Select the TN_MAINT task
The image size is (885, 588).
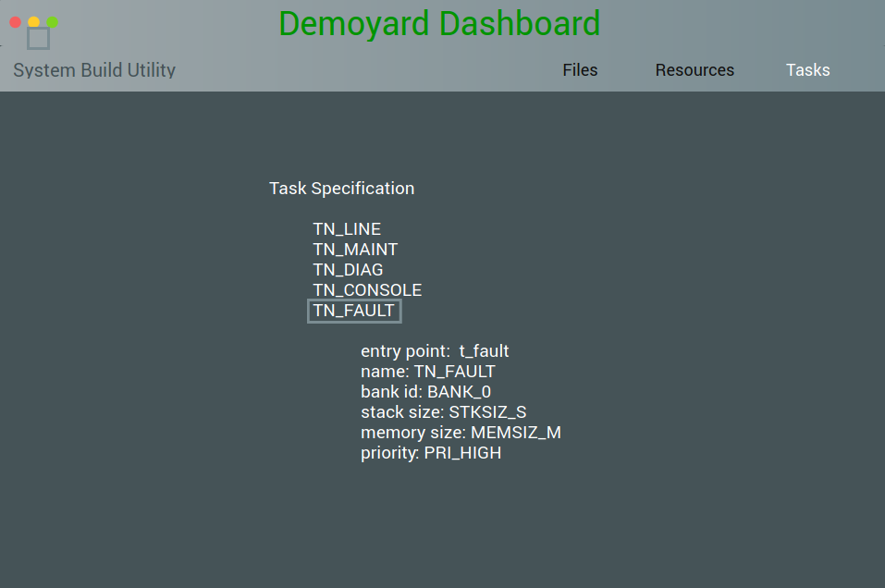point(355,250)
